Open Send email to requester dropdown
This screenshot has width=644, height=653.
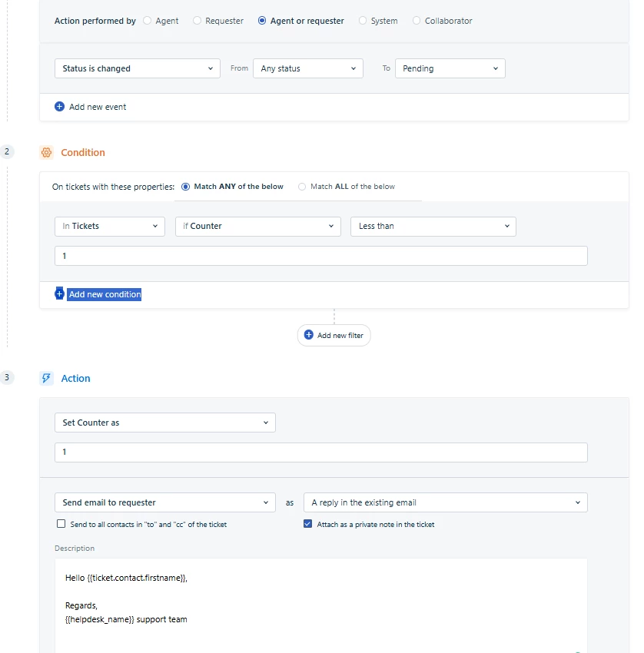pos(165,502)
